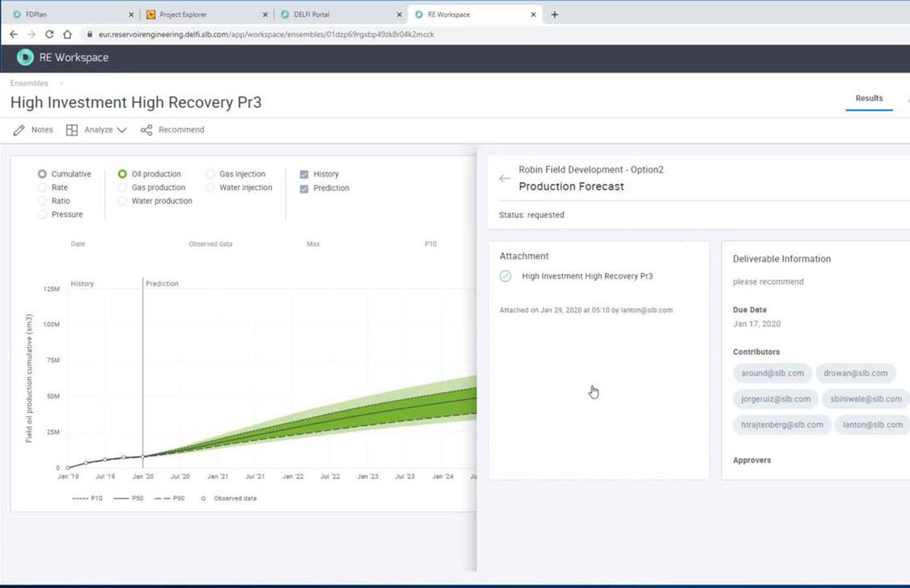Click 'Attached on Jan 29, 2020' text
The height and width of the screenshot is (588, 910).
pos(586,311)
